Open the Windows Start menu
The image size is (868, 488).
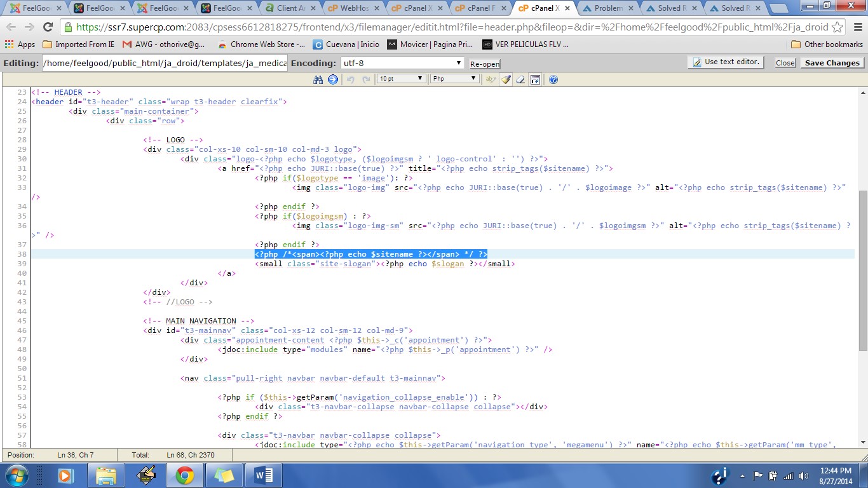(x=16, y=475)
